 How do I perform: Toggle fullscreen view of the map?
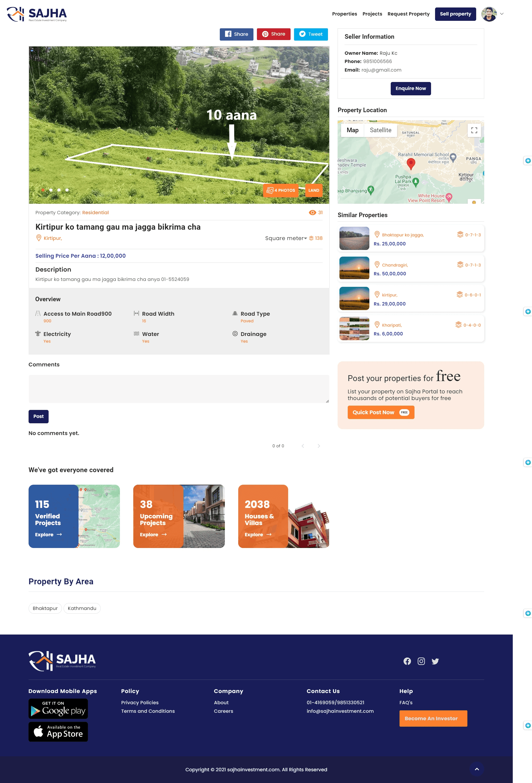(474, 130)
